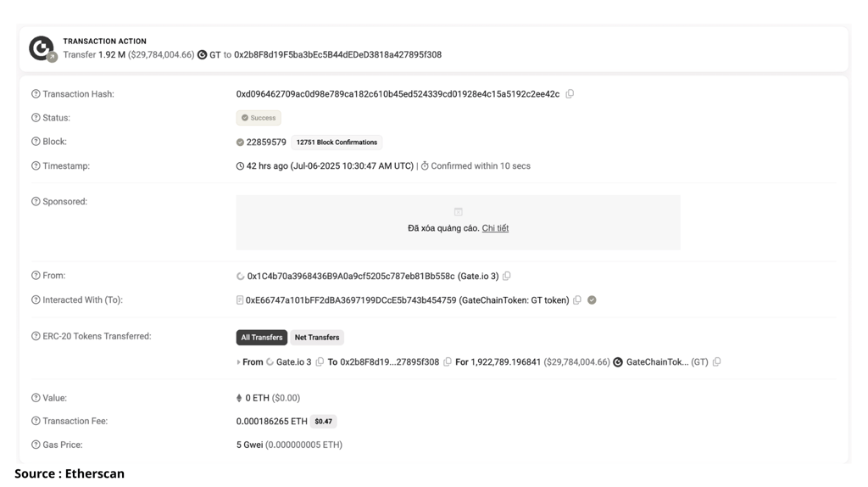Screen dimensions: 868x487
Task: Copy the Gate.io 3 sender in transfers row
Action: coord(320,361)
